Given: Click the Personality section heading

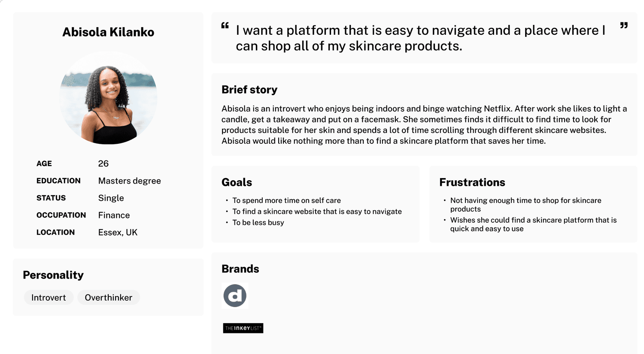Looking at the screenshot, I should pyautogui.click(x=53, y=275).
